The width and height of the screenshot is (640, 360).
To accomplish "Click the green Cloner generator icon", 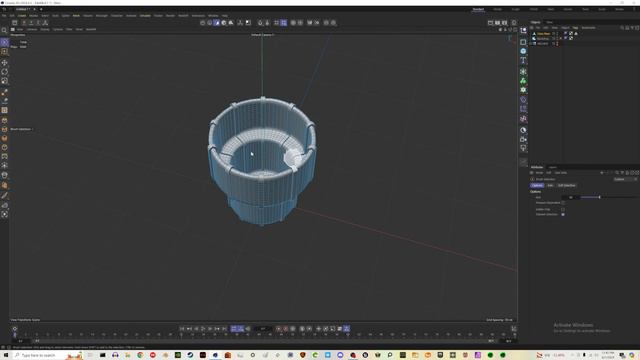I will (x=523, y=81).
